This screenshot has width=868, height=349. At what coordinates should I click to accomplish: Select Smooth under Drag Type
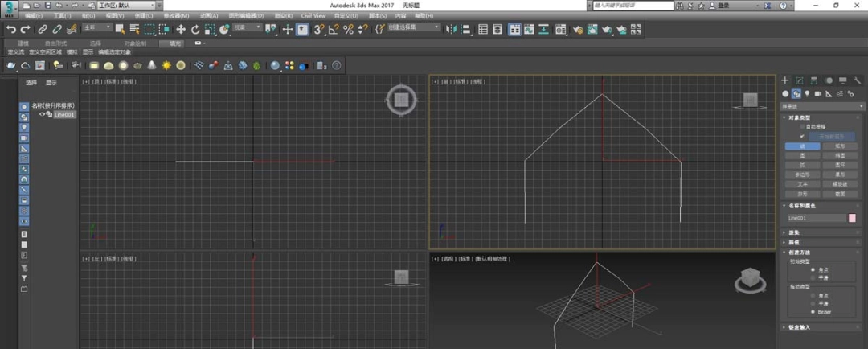(813, 304)
